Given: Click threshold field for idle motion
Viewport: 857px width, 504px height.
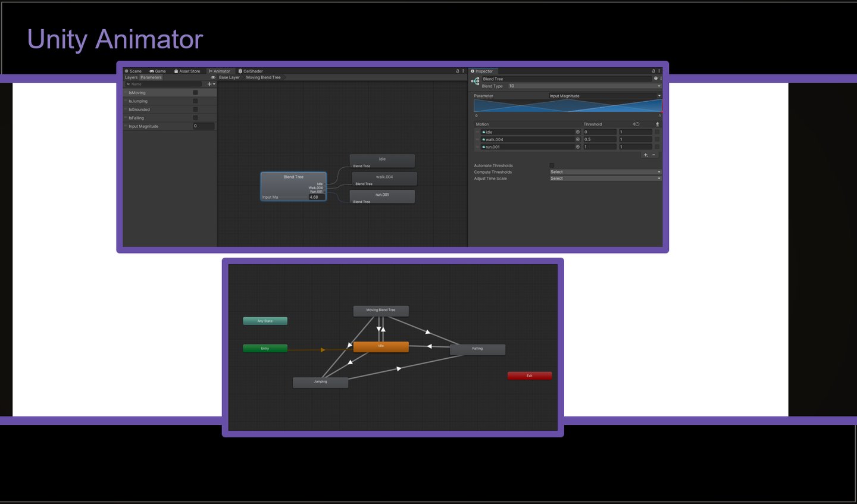Looking at the screenshot, I should (600, 132).
